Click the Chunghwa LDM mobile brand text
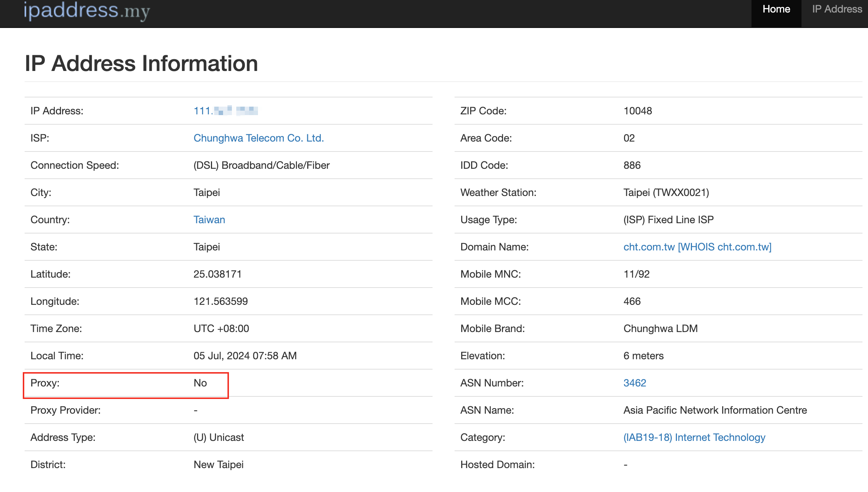Image resolution: width=868 pixels, height=492 pixels. tap(660, 328)
